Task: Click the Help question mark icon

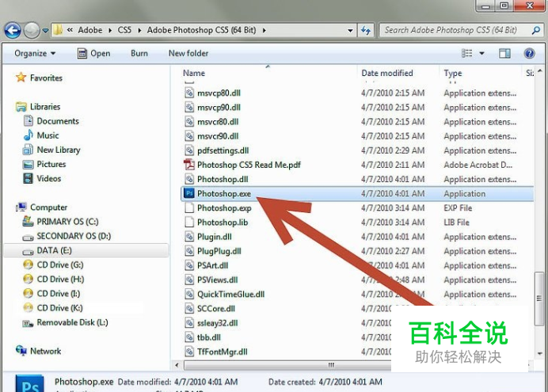Action: [x=529, y=54]
